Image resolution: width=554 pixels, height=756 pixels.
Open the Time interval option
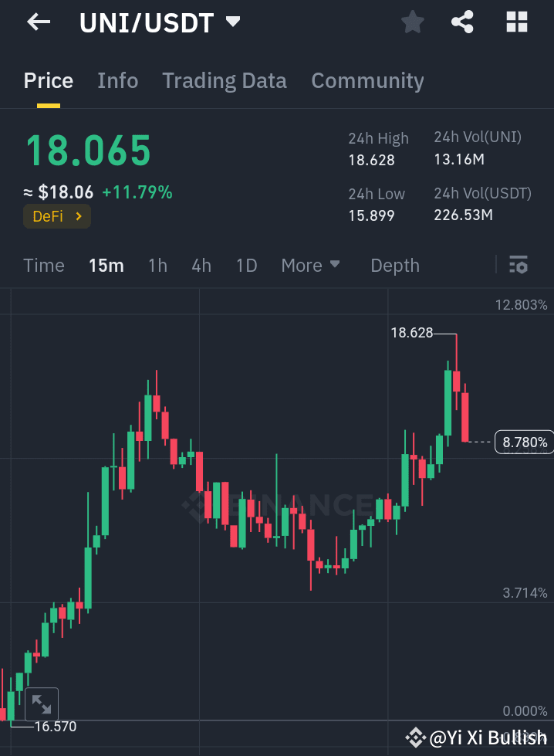coord(43,265)
